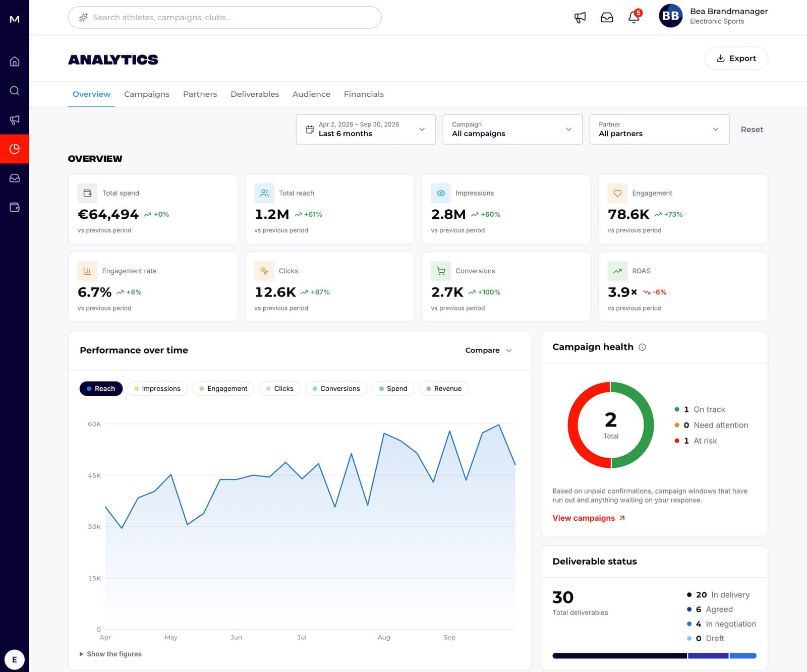Image resolution: width=807 pixels, height=672 pixels.
Task: Expand Show the figures
Action: pyautogui.click(x=110, y=654)
